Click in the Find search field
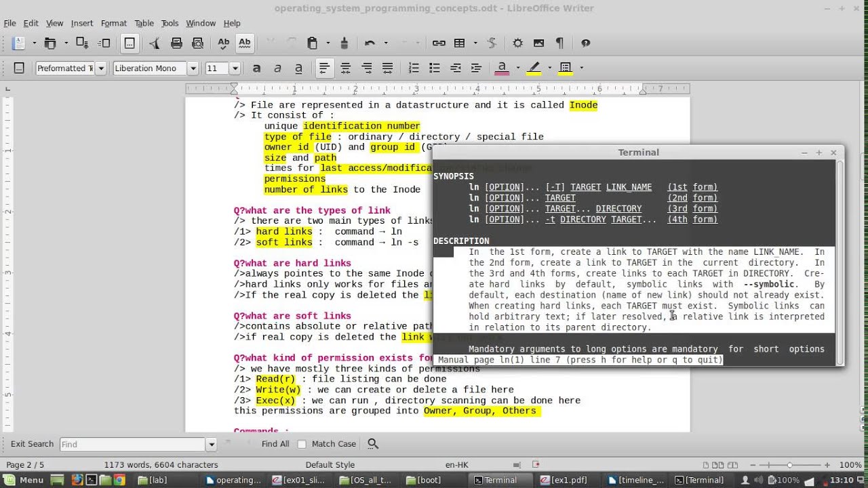The image size is (868, 488). [132, 445]
